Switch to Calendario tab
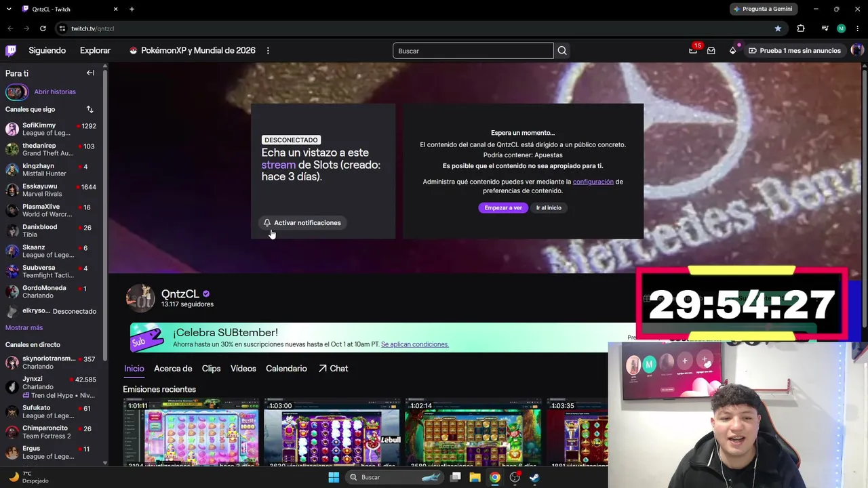Screen dimensions: 868x488 tap(286, 369)
